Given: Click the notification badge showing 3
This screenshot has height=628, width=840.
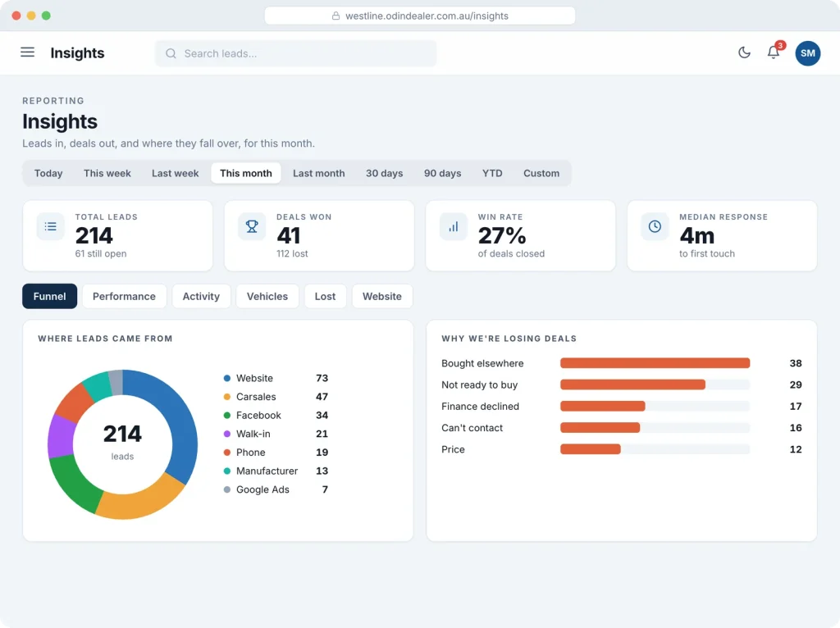Looking at the screenshot, I should tap(781, 46).
